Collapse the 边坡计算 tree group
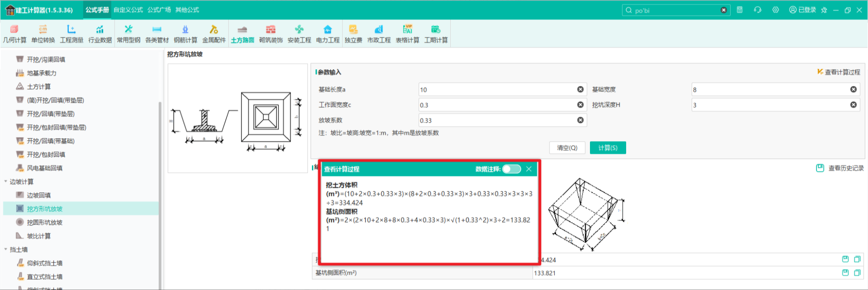This screenshot has height=290, width=868. click(6, 182)
